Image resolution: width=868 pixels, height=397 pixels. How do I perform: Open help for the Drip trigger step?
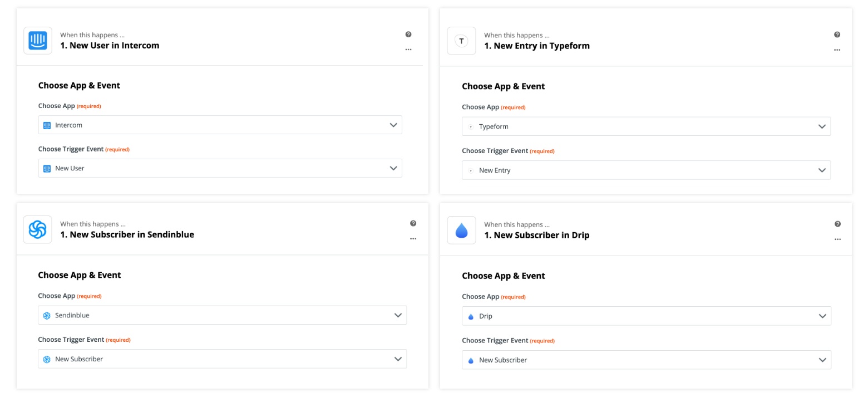click(x=837, y=224)
